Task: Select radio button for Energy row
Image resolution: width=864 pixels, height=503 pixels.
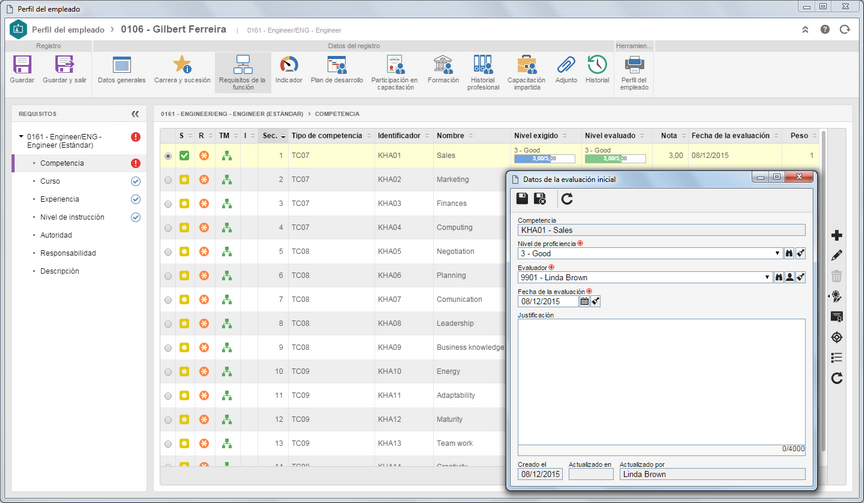Action: [x=168, y=371]
